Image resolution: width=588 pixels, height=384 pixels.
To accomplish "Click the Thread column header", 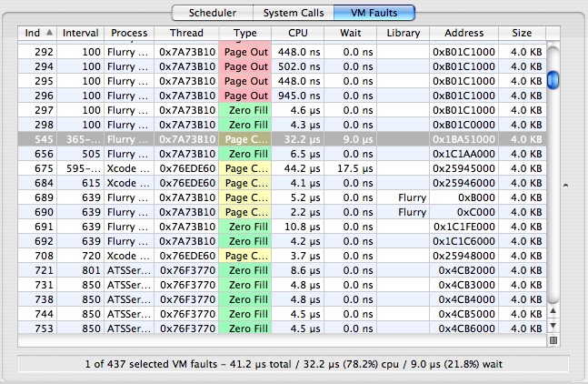I will (186, 33).
